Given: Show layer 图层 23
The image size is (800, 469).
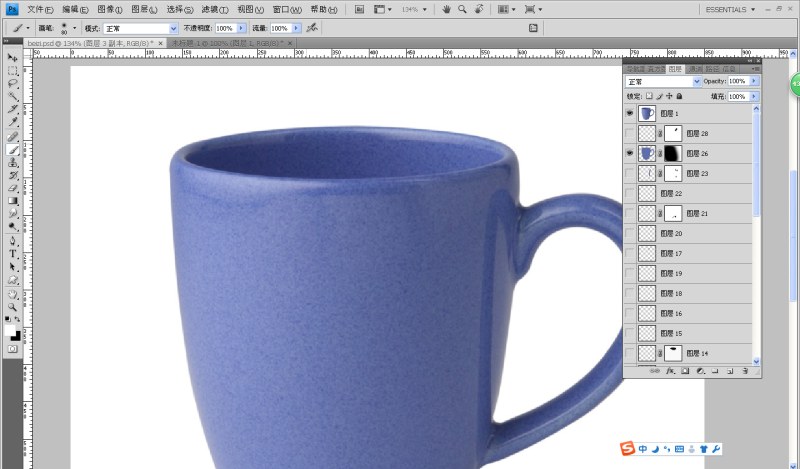Looking at the screenshot, I should (630, 173).
